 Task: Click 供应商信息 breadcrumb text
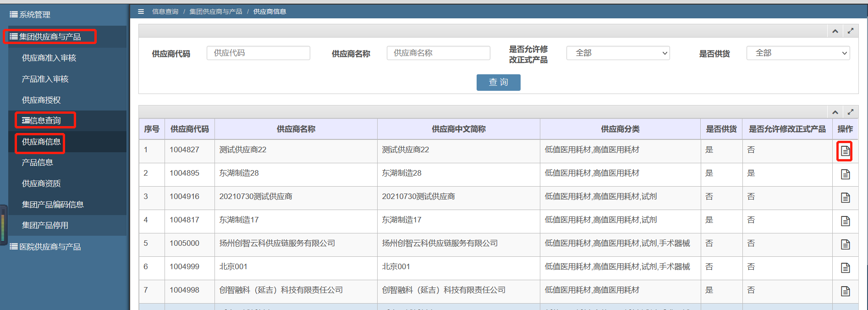pyautogui.click(x=269, y=11)
